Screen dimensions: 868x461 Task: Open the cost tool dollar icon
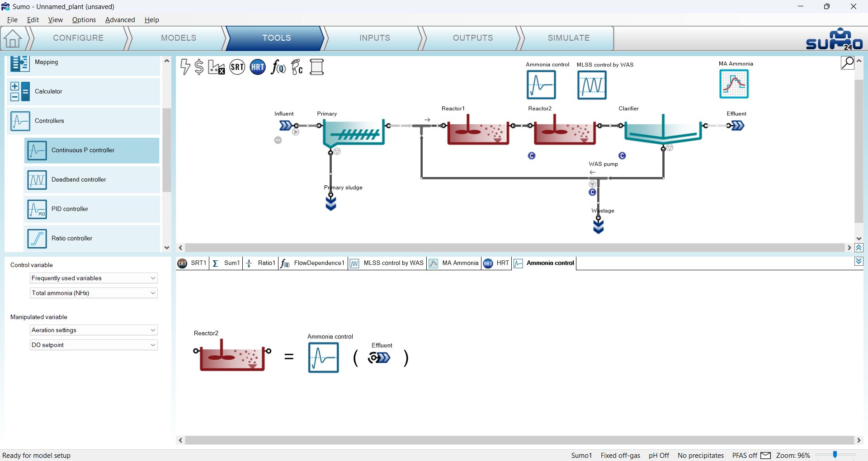click(x=199, y=67)
